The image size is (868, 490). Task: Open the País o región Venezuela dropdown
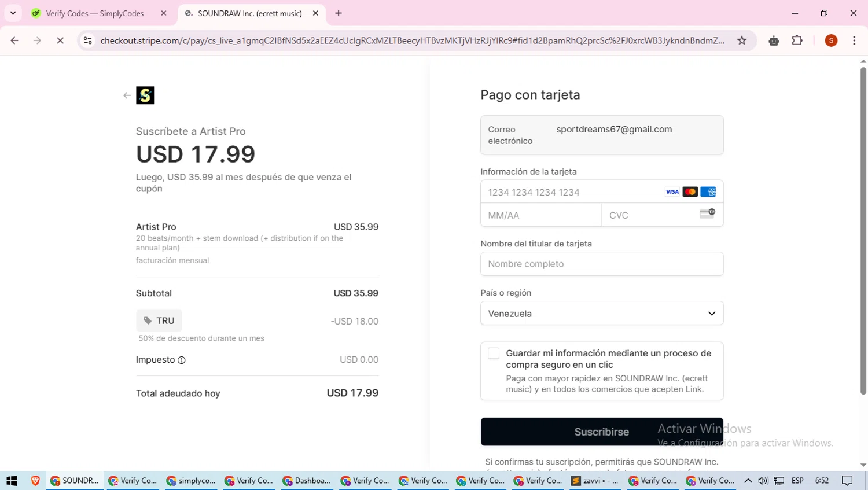tap(602, 314)
